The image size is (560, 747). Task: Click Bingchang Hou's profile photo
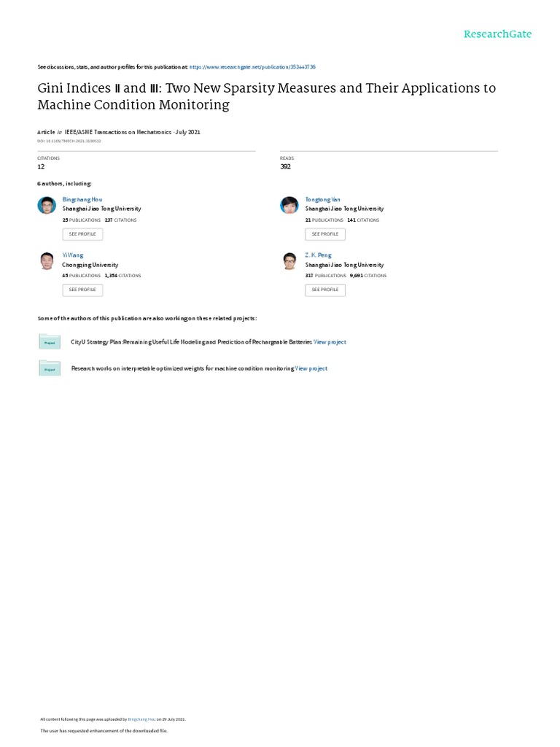click(47, 206)
